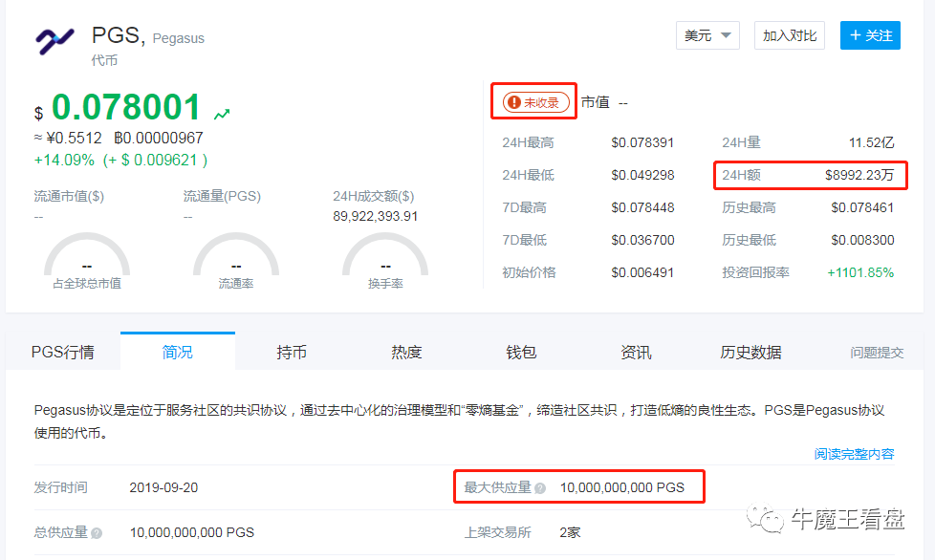Screen dimensions: 935x560
Task: Open the 持币 tab
Action: [292, 352]
